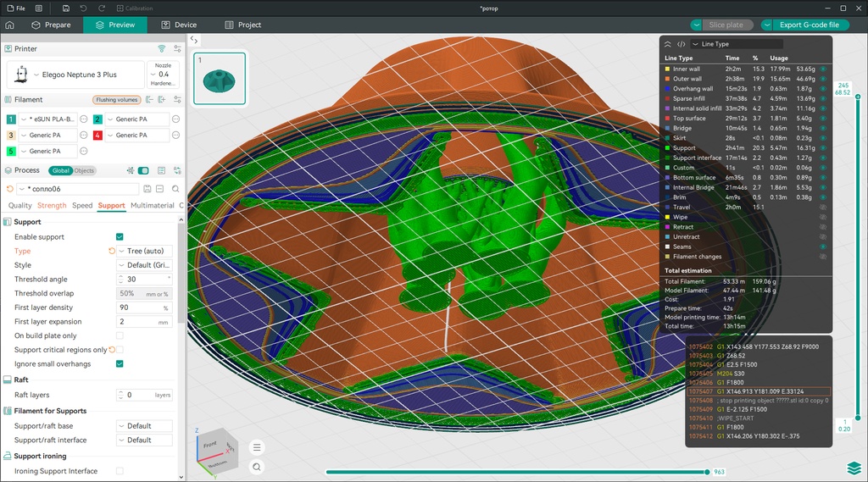868x482 pixels.
Task: Click filament 5 green color swatch
Action: pos(11,151)
